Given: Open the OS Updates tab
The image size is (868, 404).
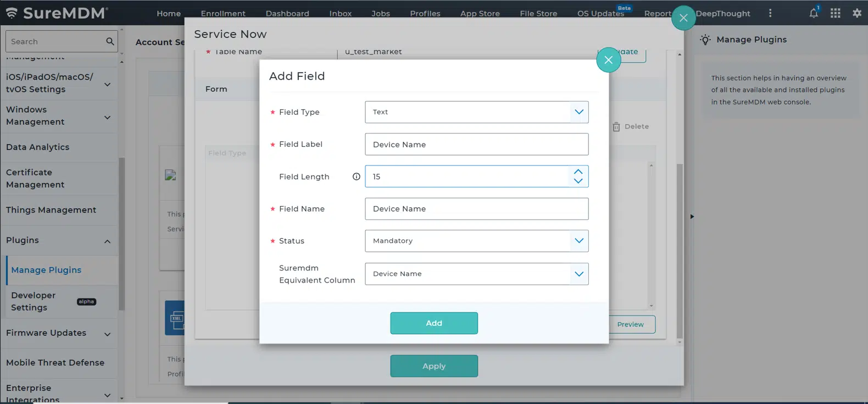Looking at the screenshot, I should (600, 13).
